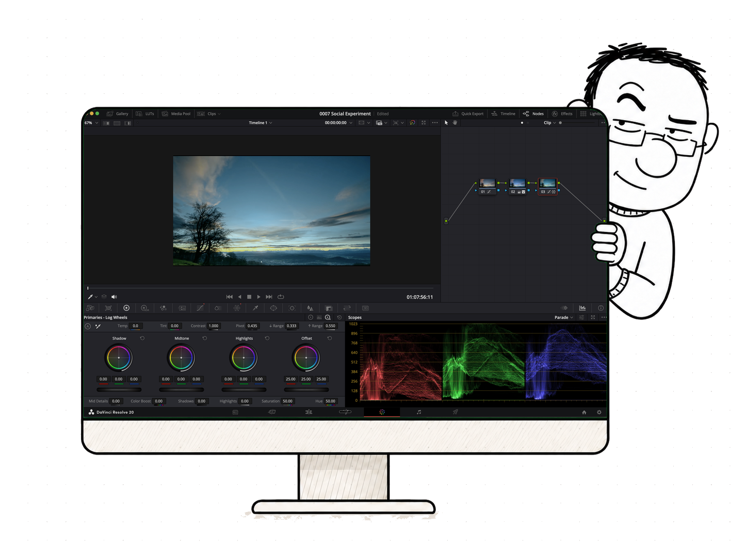Toggle split screen viewer mode
Viewport: 747px width, 560px height.
117,123
